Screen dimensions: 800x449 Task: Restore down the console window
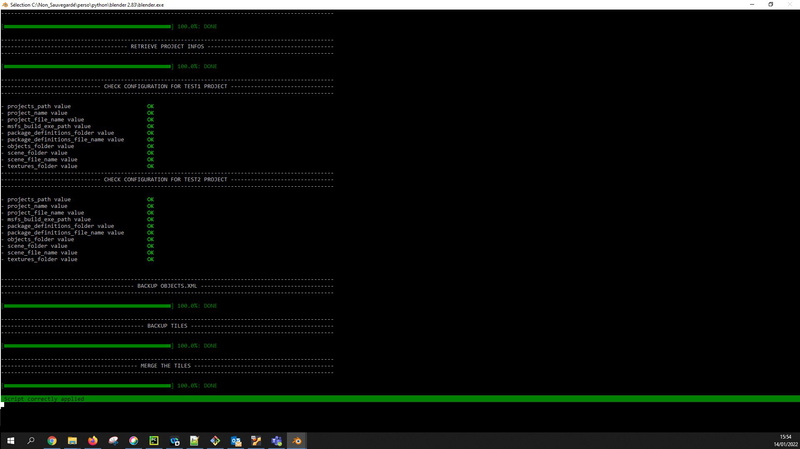[x=770, y=4]
